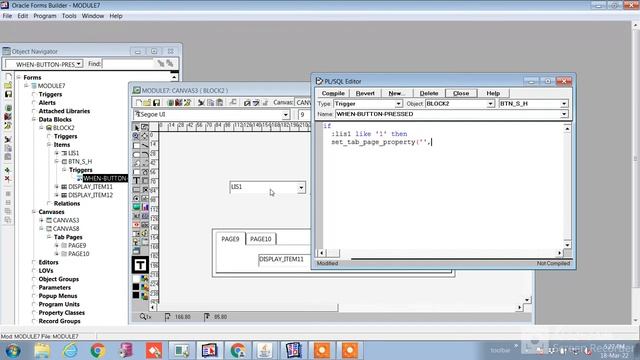This screenshot has width=640, height=360.
Task: Collapse the BLOCK2 node
Action: tap(41, 128)
